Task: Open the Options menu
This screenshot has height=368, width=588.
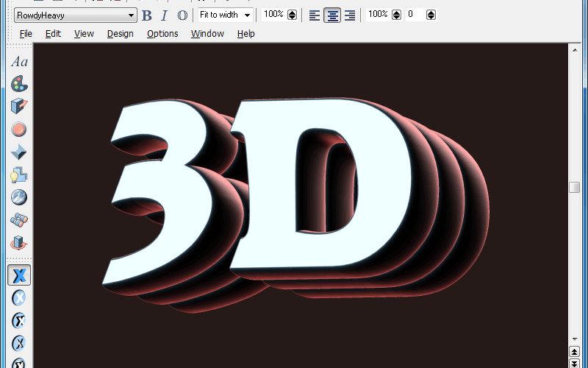Action: (162, 33)
